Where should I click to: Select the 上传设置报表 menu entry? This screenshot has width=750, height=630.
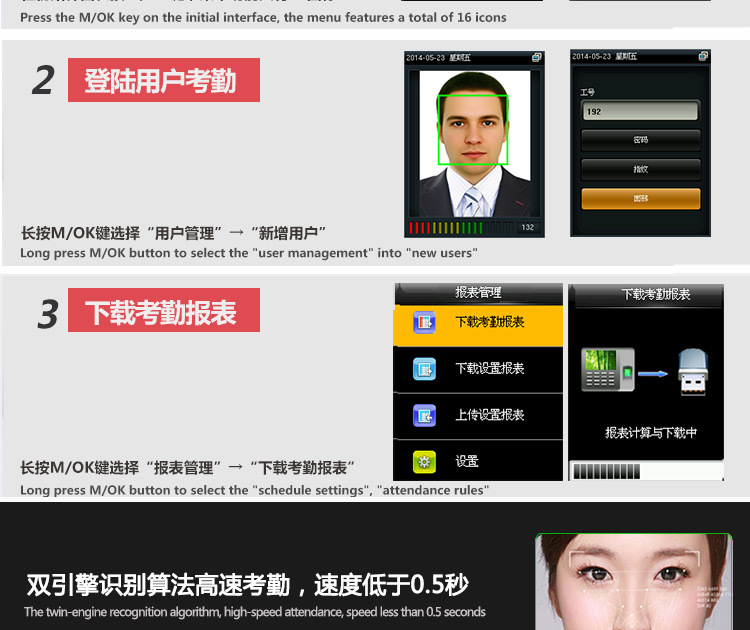[x=478, y=416]
